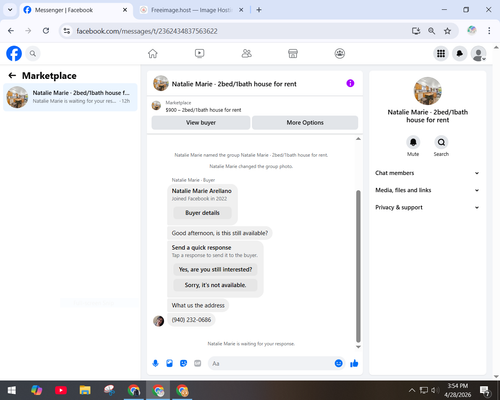Open the Friends icon in top nav

click(x=246, y=53)
